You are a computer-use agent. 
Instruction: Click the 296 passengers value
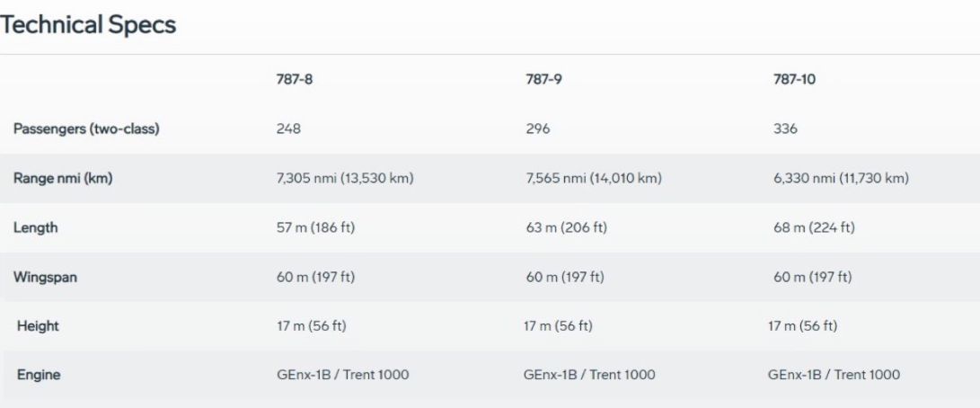pos(538,129)
